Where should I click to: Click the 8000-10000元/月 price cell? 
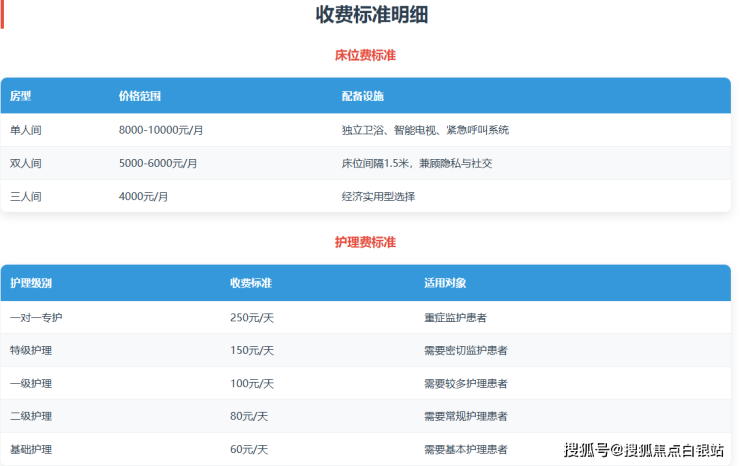coord(161,130)
